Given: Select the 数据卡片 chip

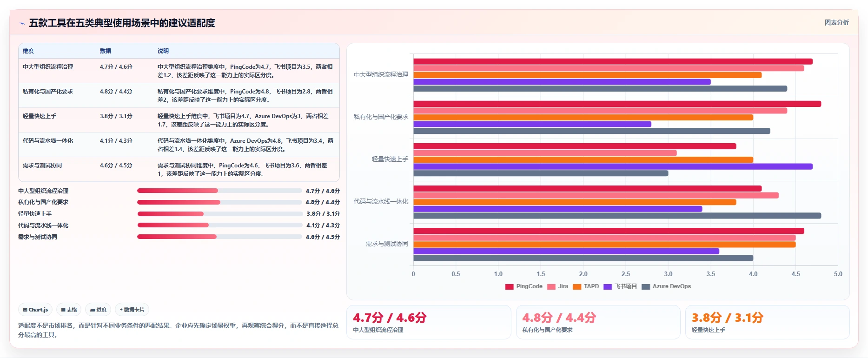Looking at the screenshot, I should click(132, 310).
